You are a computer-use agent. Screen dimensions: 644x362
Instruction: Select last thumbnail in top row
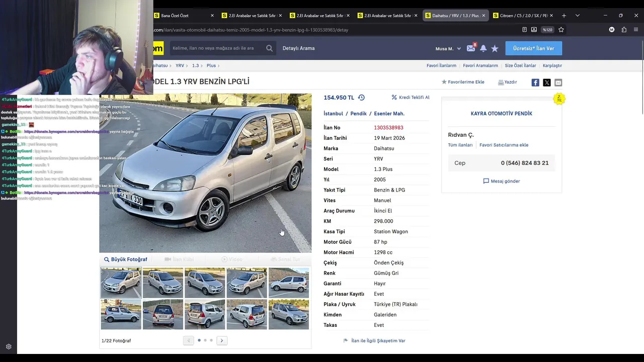tap(289, 283)
